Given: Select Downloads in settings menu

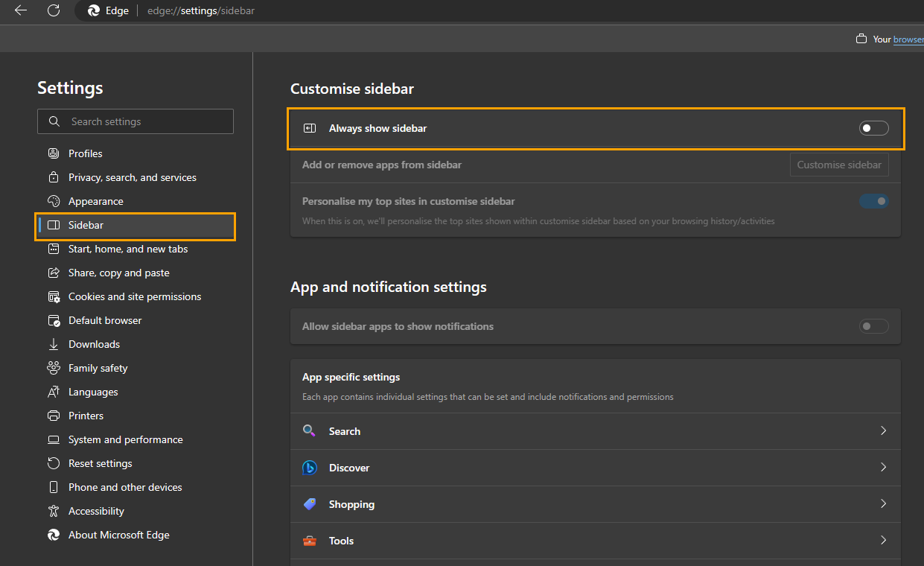Looking at the screenshot, I should click(x=94, y=344).
